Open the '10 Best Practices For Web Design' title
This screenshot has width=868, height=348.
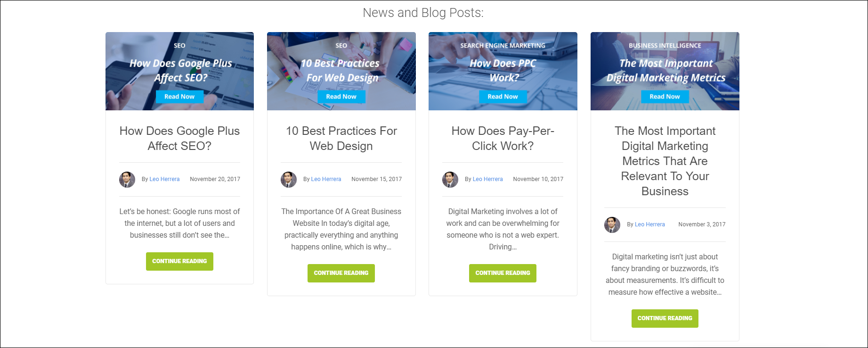(341, 138)
